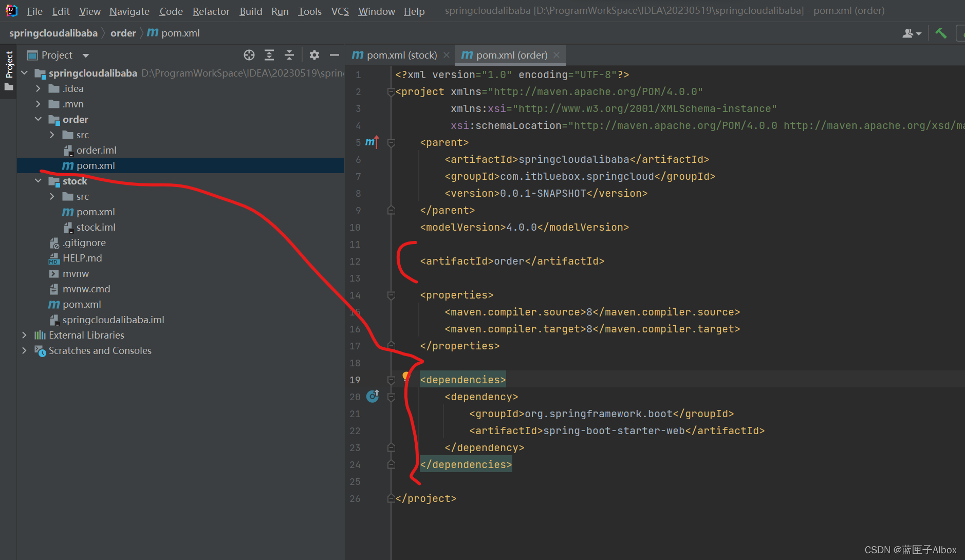Viewport: 965px width, 560px height.
Task: Fold the dependency block fold marker line 20
Action: [x=391, y=397]
